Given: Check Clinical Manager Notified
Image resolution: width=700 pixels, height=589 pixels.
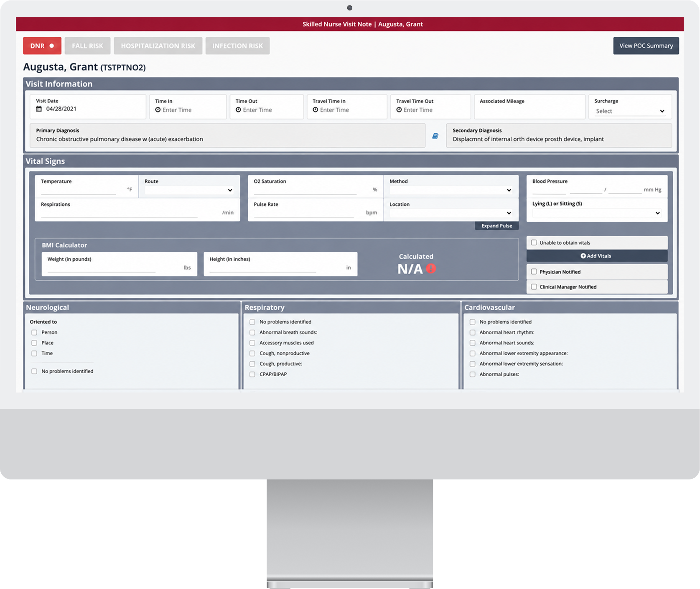Looking at the screenshot, I should (x=534, y=287).
